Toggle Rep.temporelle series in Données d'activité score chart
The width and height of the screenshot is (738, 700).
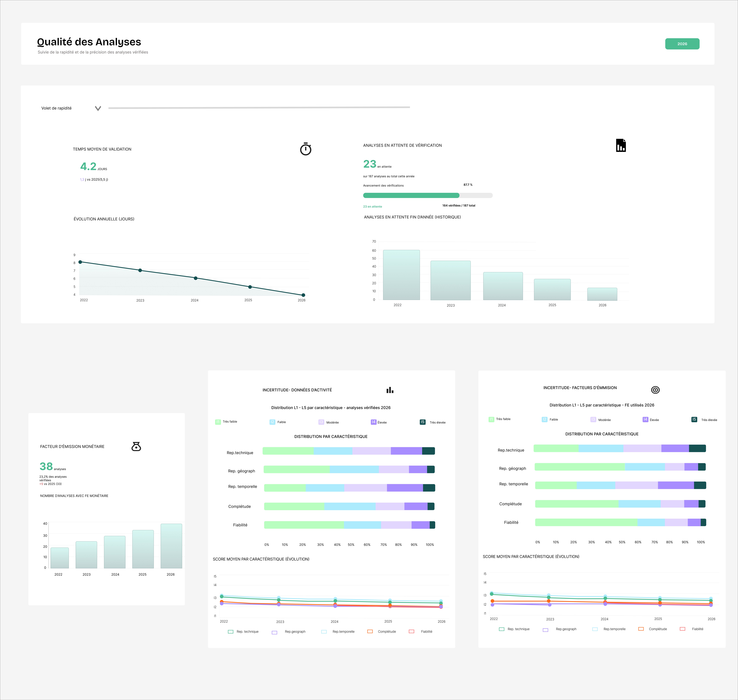click(324, 632)
